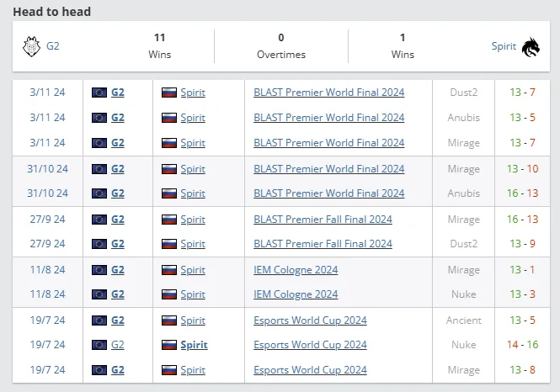Open BLAST Premier World Final 2024 for Dust2 13 - 7
Viewport: 560px width, 392px height.
329,93
